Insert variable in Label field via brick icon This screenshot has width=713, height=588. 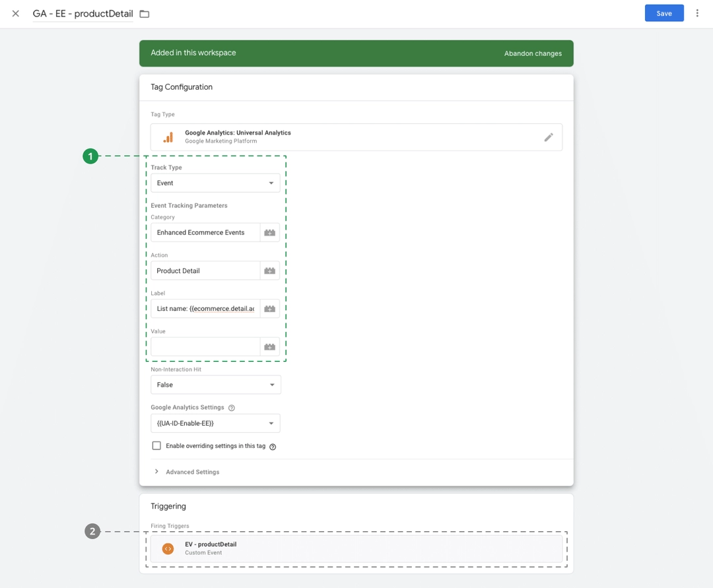click(269, 309)
